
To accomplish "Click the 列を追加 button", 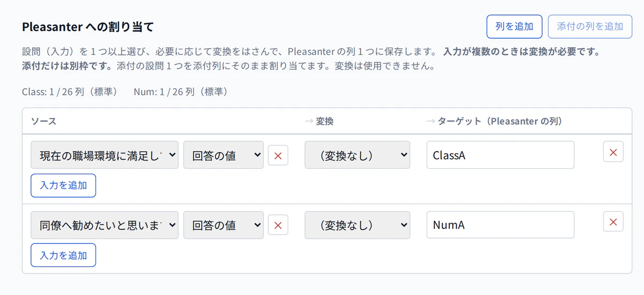I will coord(515,26).
